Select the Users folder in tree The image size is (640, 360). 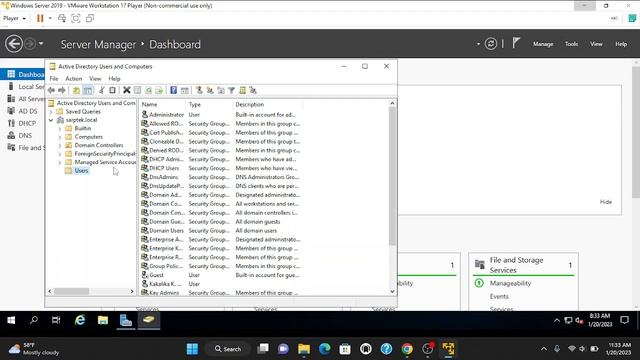(x=81, y=171)
